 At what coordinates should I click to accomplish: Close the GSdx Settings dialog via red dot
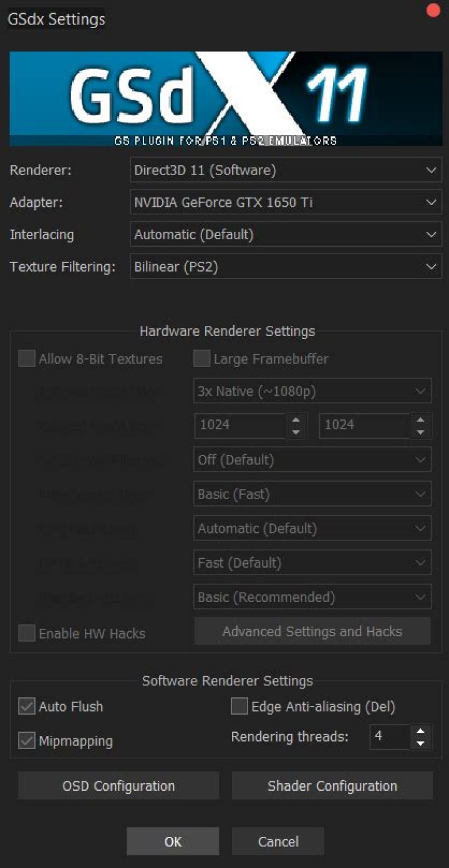(x=433, y=11)
